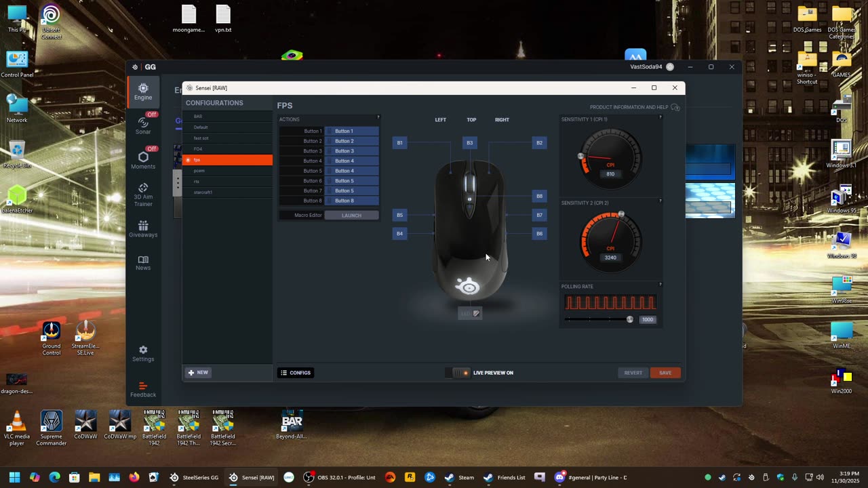Open the Windows Start menu
The height and width of the screenshot is (488, 868).
point(14,477)
